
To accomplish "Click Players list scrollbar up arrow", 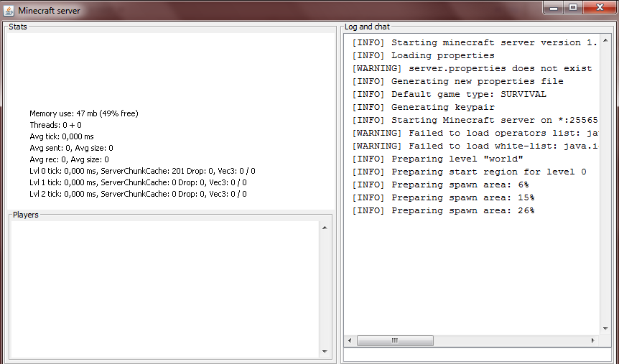I will tap(325, 228).
